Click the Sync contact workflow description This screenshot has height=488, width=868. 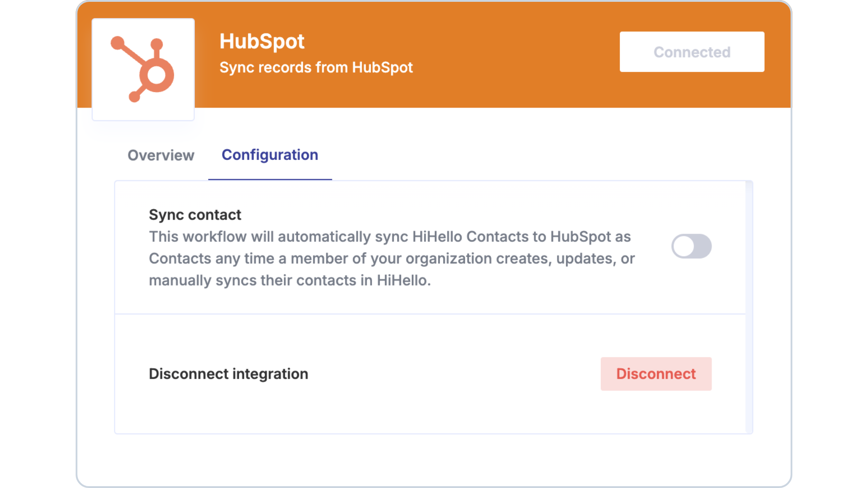point(392,258)
